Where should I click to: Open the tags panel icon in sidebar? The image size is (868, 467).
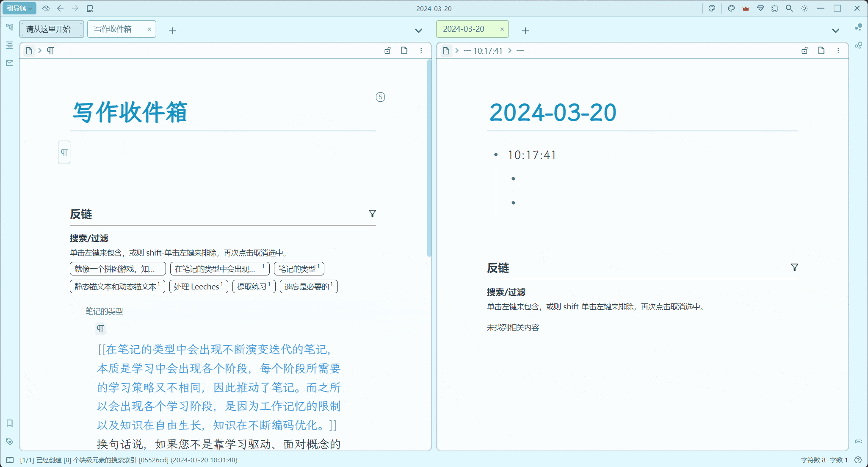pyautogui.click(x=9, y=441)
